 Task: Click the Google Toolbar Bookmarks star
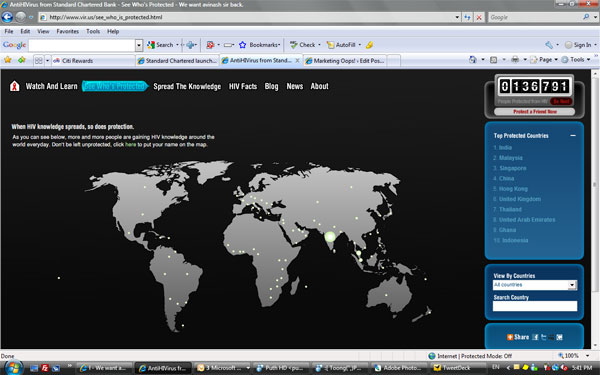(x=242, y=45)
